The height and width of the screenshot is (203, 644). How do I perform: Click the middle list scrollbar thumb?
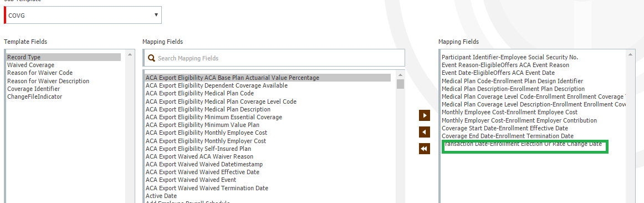coord(401,84)
